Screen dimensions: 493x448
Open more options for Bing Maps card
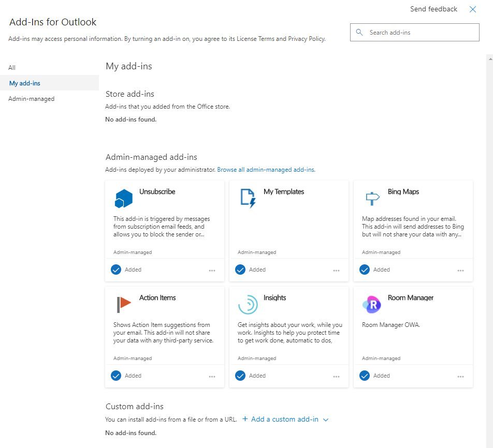[460, 271]
